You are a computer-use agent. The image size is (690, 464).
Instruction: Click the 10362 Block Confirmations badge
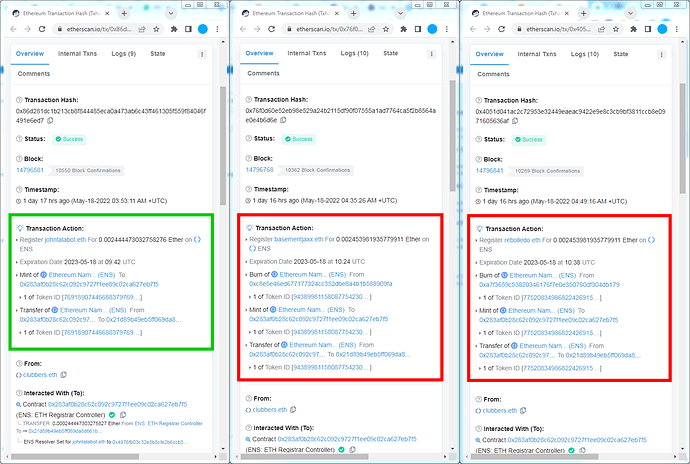pos(317,170)
